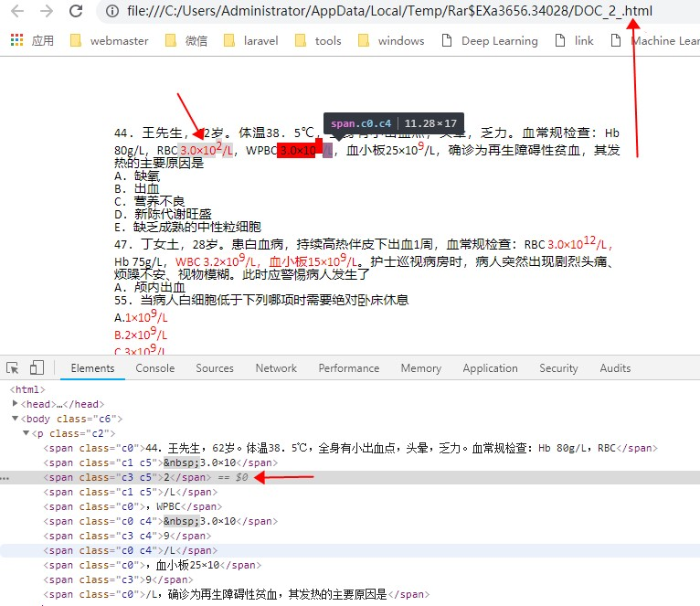This screenshot has height=606, width=700.
Task: Click red text 血小板15×10⁹/L
Action: [x=313, y=260]
